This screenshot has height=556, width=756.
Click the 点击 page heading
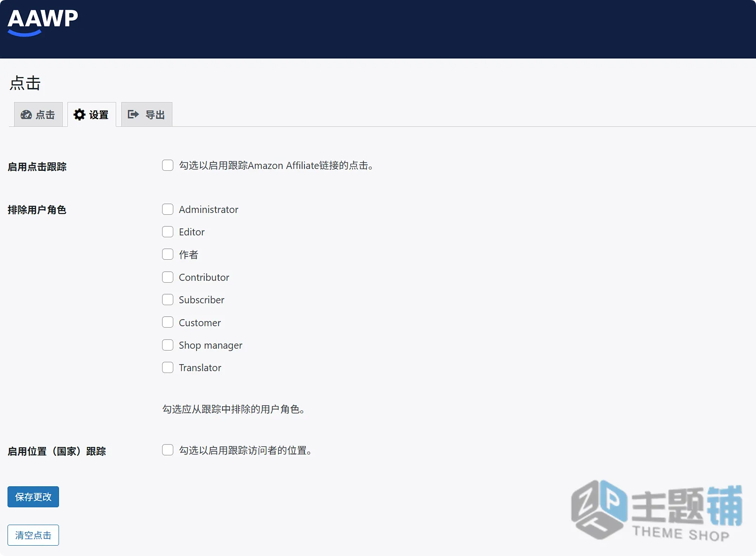pyautogui.click(x=25, y=83)
